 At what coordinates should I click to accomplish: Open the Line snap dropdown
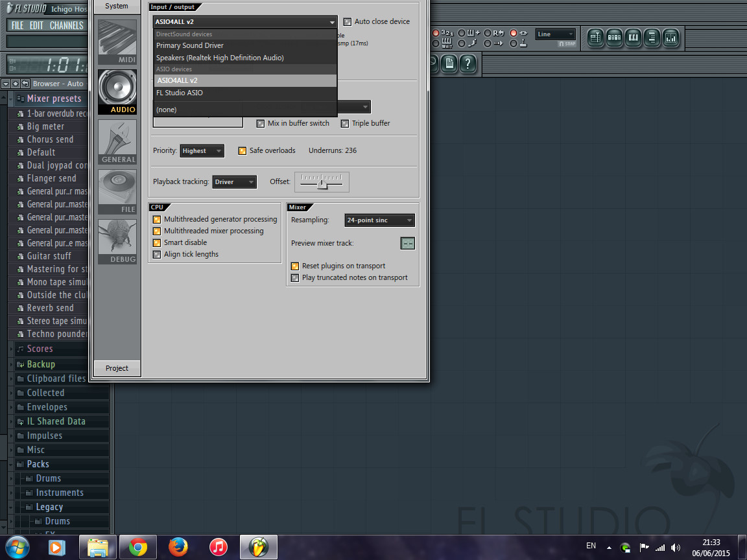pyautogui.click(x=556, y=34)
